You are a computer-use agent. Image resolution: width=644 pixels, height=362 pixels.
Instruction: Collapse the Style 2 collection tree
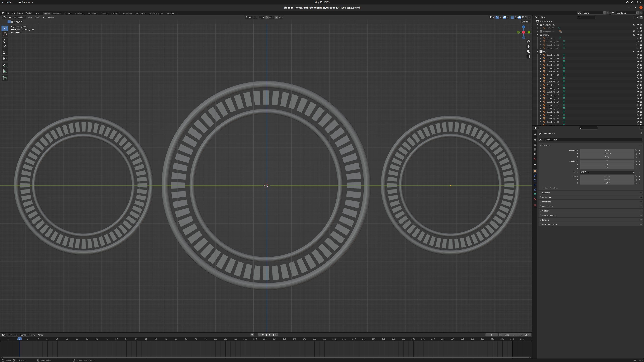click(538, 51)
